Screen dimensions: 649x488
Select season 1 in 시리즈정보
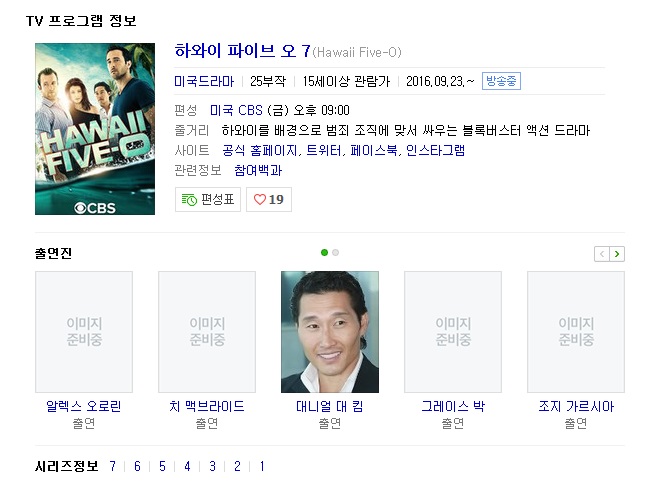[262, 466]
